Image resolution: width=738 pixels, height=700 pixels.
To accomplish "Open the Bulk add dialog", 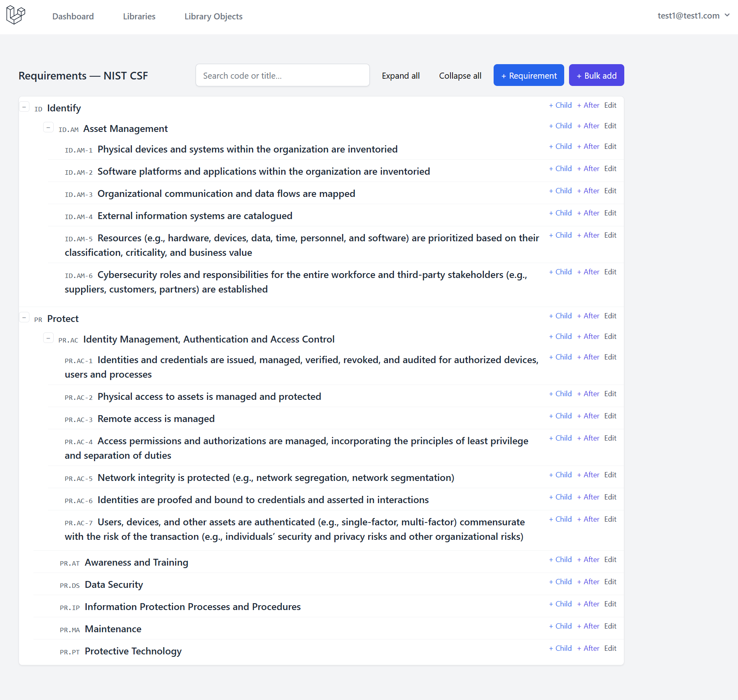I will (x=596, y=75).
